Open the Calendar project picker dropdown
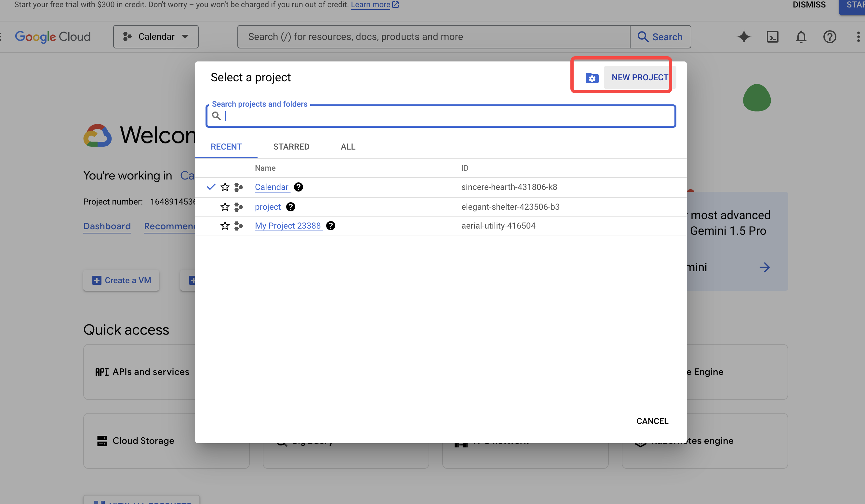 click(156, 37)
